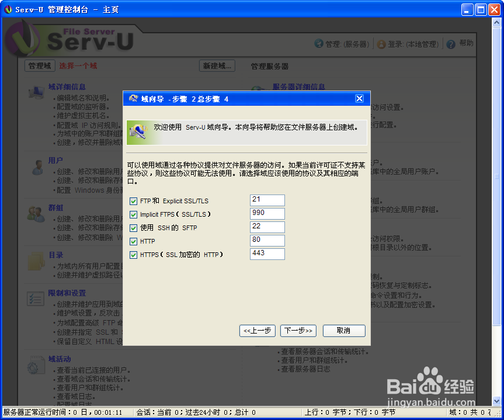Click the Serv-U logo
This screenshot has height=420, width=504.
(x=71, y=39)
